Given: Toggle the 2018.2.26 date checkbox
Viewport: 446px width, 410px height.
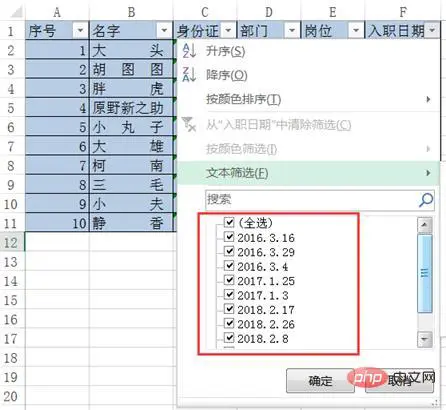Looking at the screenshot, I should tap(229, 323).
